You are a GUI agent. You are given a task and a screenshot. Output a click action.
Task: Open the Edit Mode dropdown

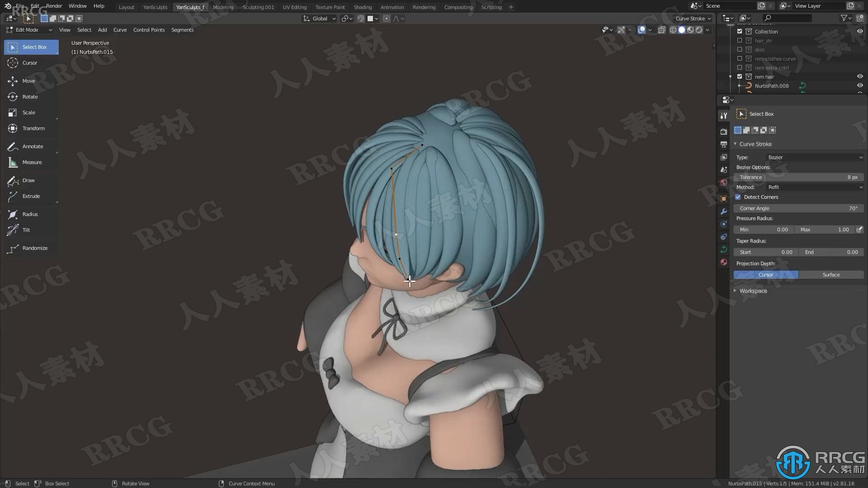pyautogui.click(x=29, y=30)
